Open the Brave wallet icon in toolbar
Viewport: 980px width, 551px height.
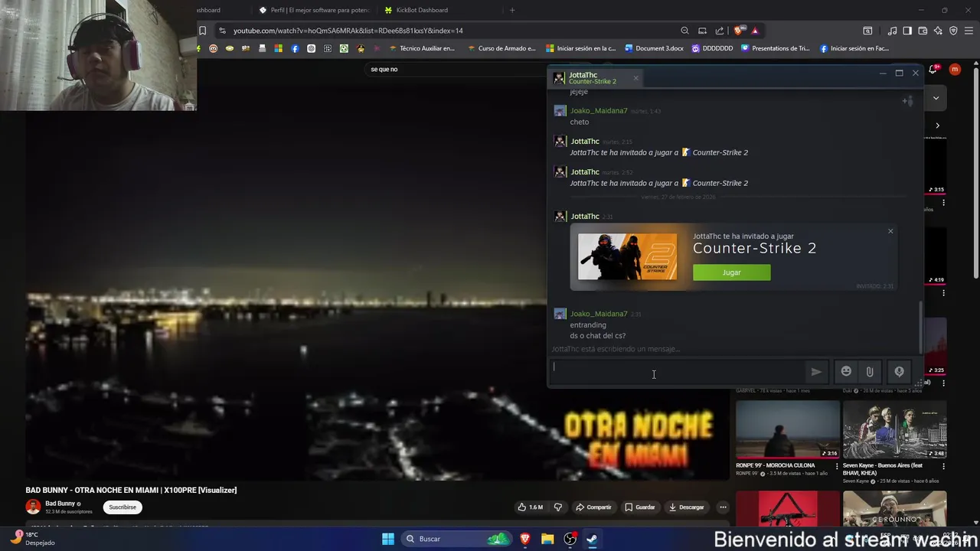coord(923,31)
